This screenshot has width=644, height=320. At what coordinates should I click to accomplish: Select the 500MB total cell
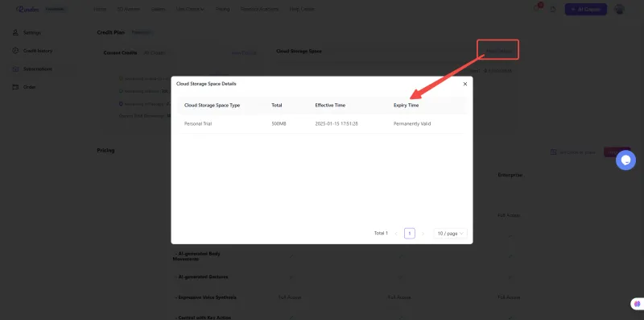click(279, 123)
